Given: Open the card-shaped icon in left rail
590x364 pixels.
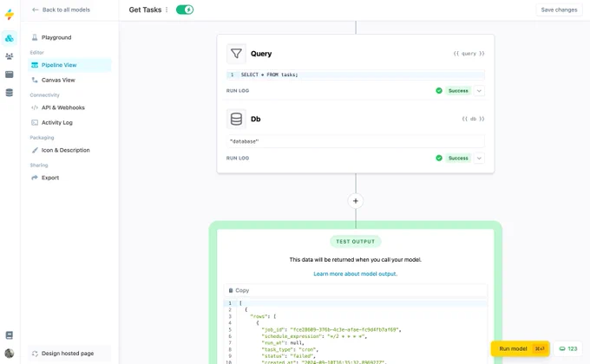Looking at the screenshot, I should click(10, 75).
